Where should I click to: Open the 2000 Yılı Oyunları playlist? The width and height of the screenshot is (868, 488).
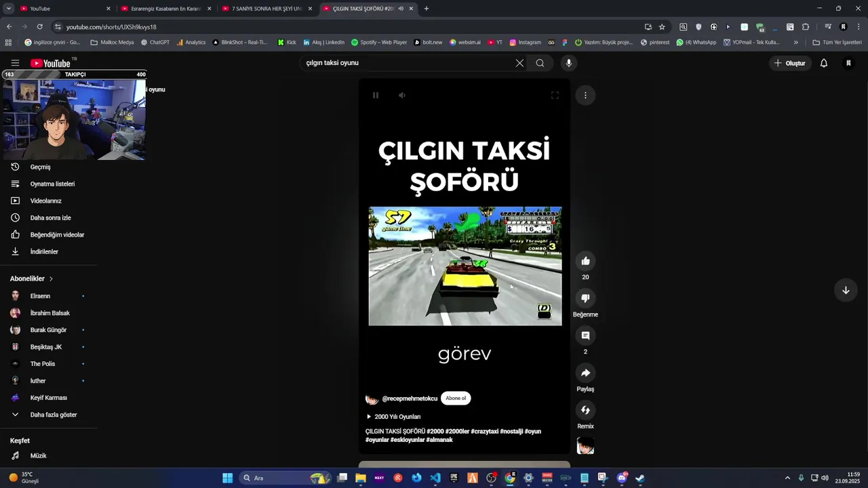pyautogui.click(x=397, y=417)
